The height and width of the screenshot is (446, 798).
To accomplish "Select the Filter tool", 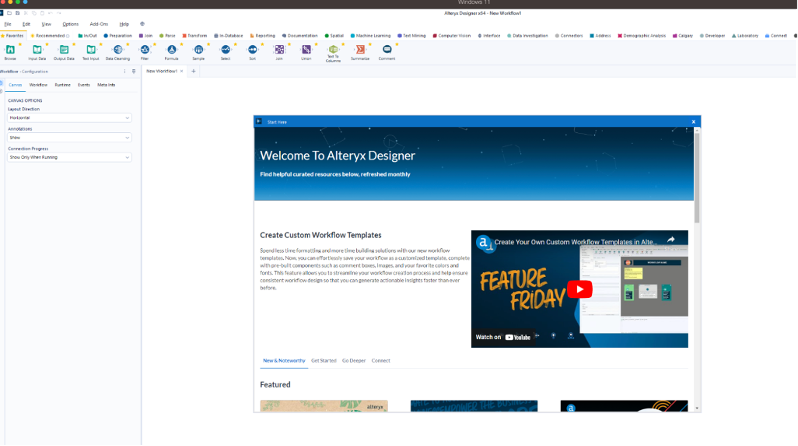I will (145, 49).
